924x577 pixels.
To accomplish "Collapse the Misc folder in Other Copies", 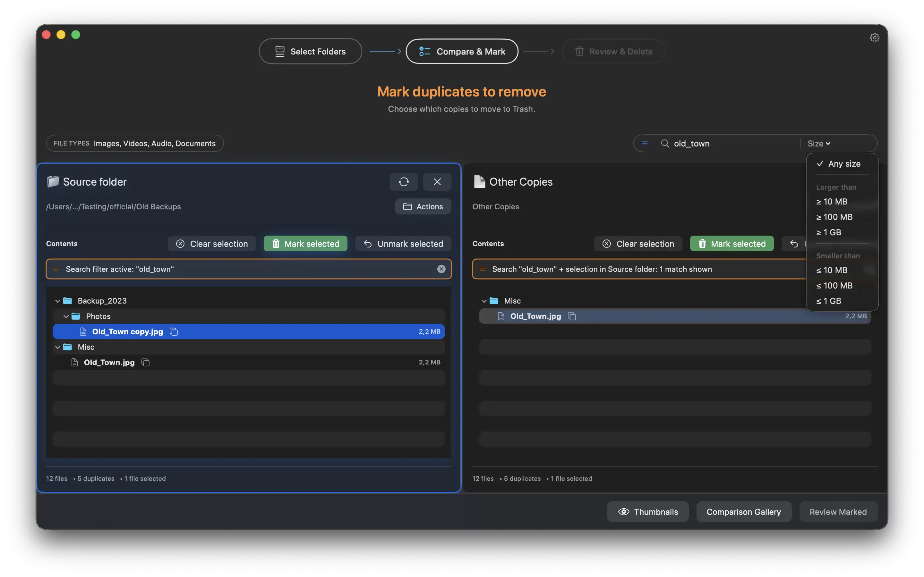I will pos(484,301).
